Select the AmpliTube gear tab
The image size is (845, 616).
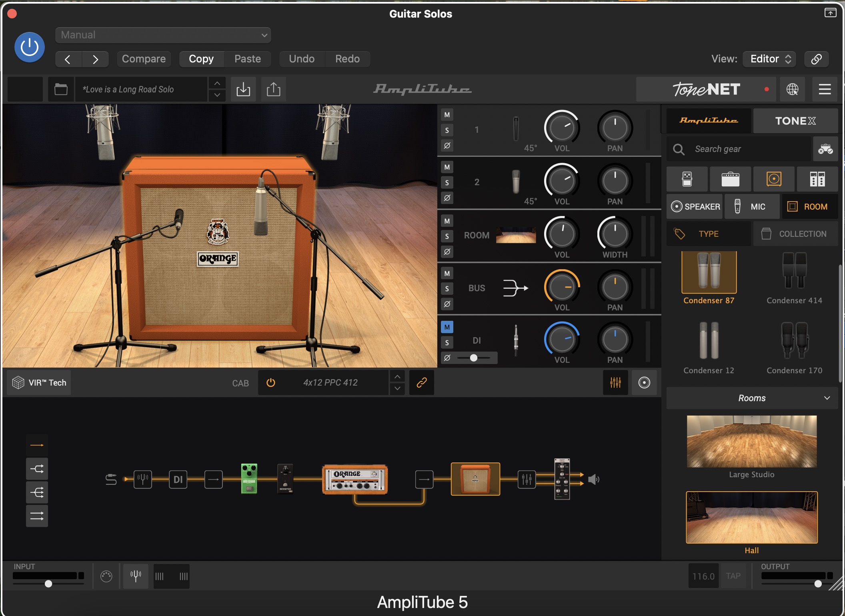[x=709, y=120]
